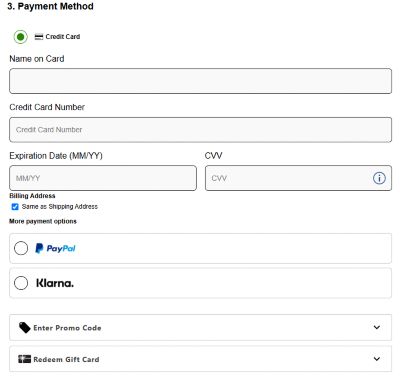Click the "Name on Card" label
The image size is (400, 380).
pos(37,59)
